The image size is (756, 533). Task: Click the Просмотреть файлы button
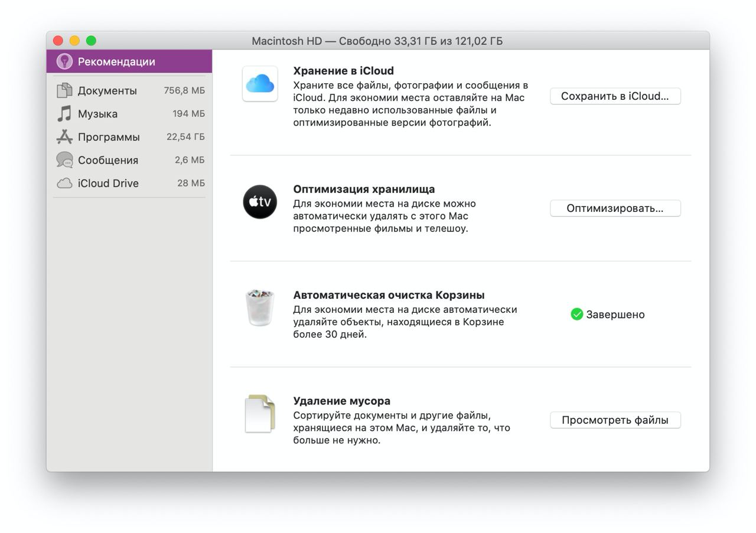point(615,420)
